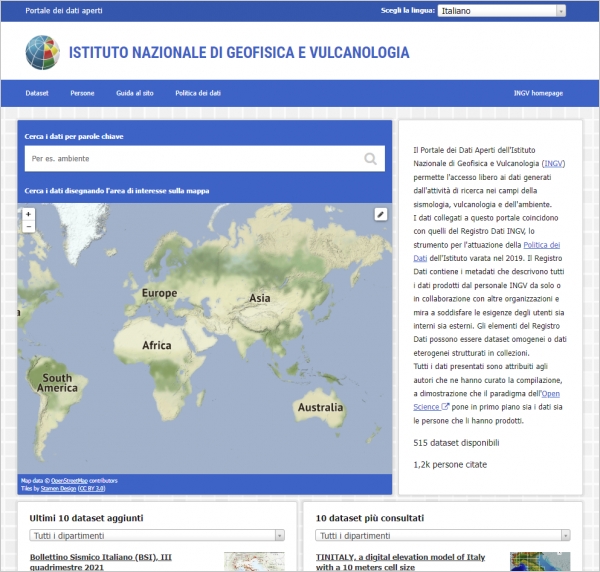This screenshot has width=600, height=572.
Task: Activate the map draw pencil tool
Action: pyautogui.click(x=380, y=214)
